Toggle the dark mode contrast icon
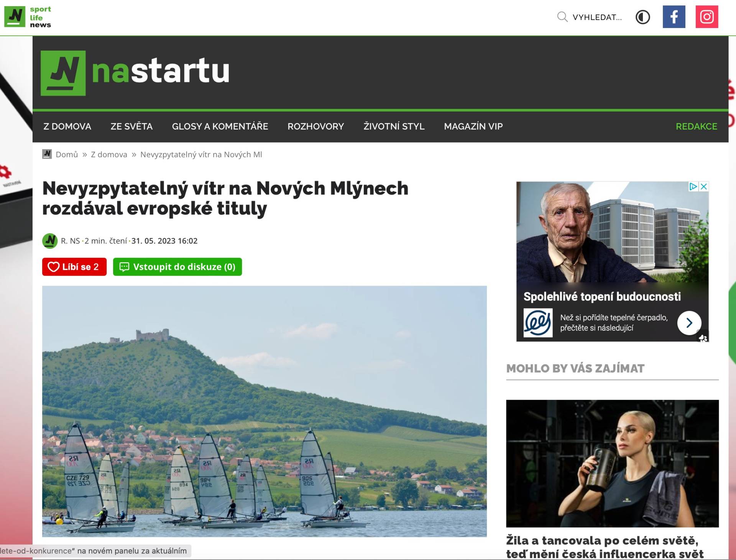The height and width of the screenshot is (560, 736). tap(643, 17)
